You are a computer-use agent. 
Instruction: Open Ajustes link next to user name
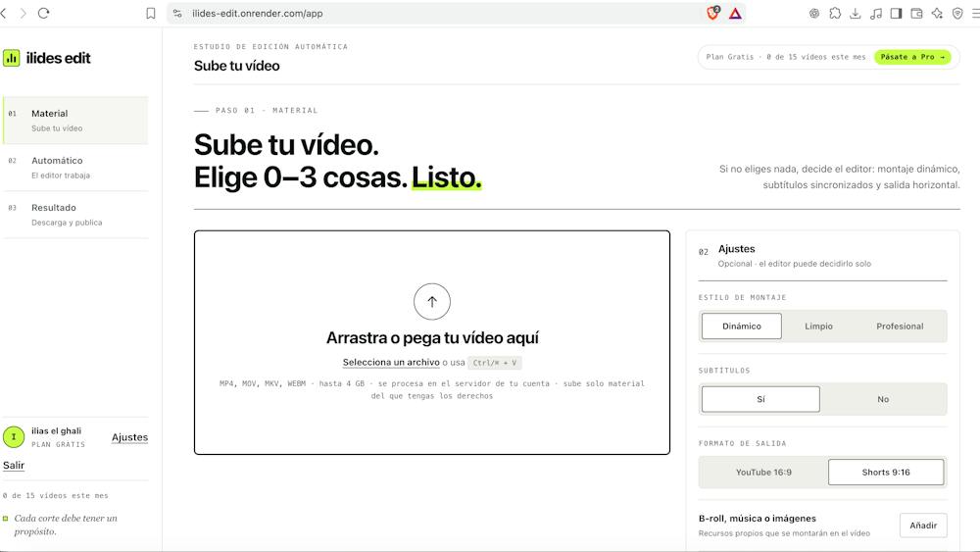[x=130, y=437]
